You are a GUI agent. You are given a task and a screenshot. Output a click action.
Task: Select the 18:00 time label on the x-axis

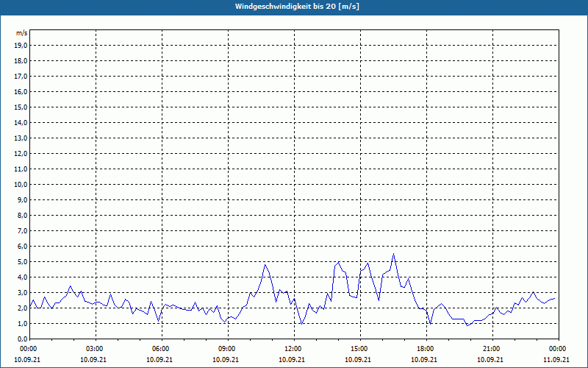(x=426, y=348)
